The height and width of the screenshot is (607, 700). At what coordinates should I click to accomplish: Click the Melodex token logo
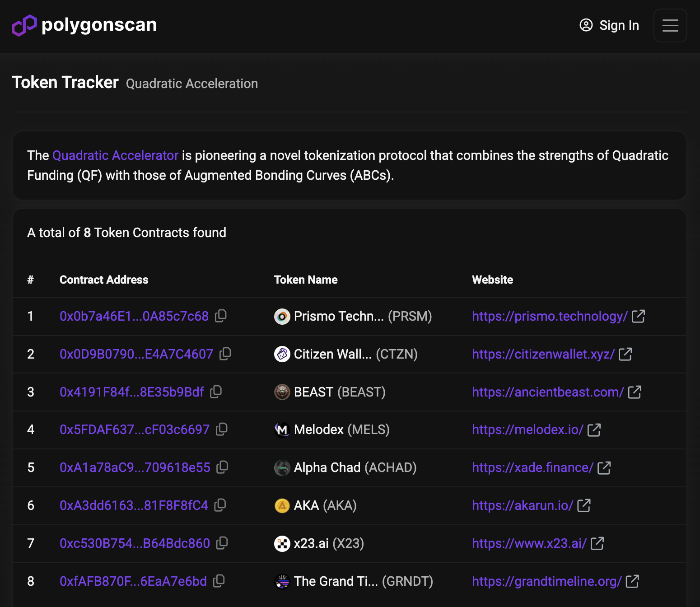tap(282, 430)
